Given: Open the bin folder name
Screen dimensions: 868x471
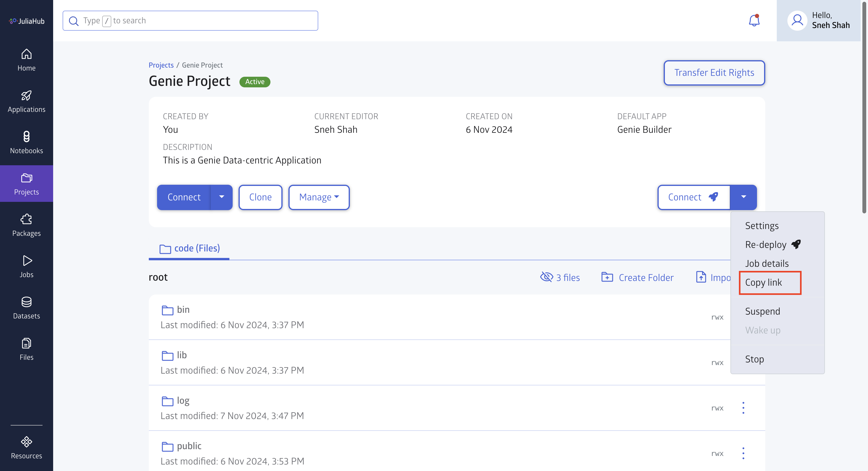Looking at the screenshot, I should pos(183,310).
